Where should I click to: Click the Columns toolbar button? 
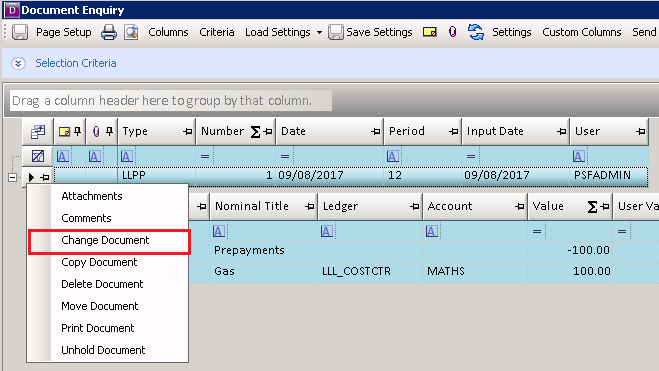point(168,32)
